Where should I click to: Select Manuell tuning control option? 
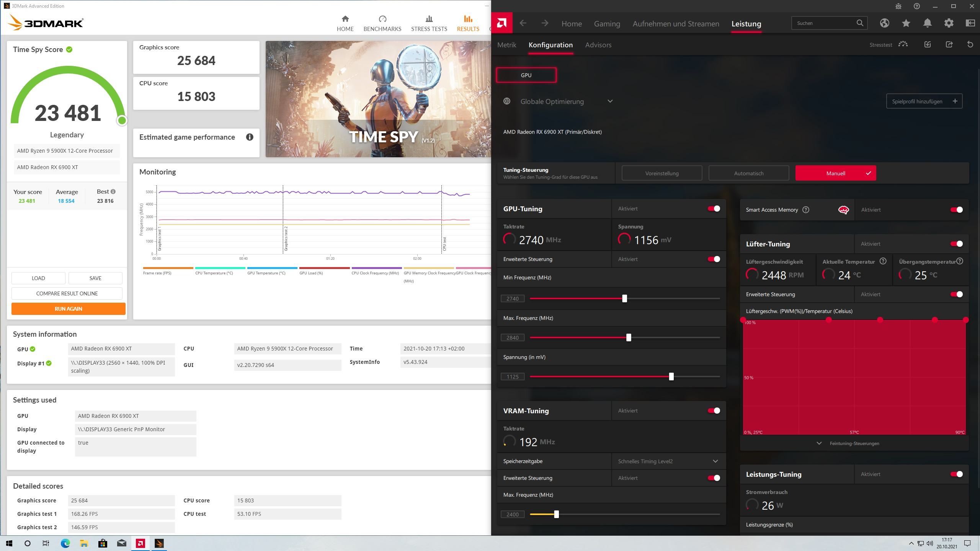[x=836, y=173]
